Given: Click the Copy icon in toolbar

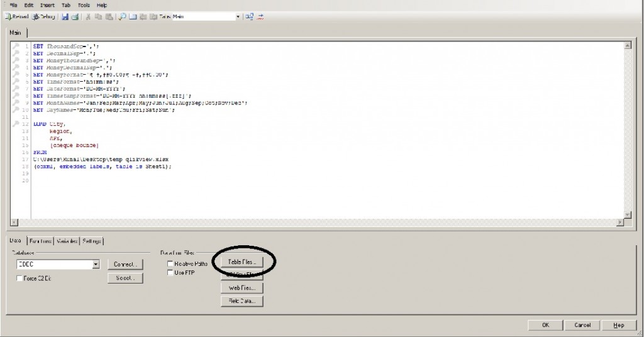Looking at the screenshot, I should point(99,16).
